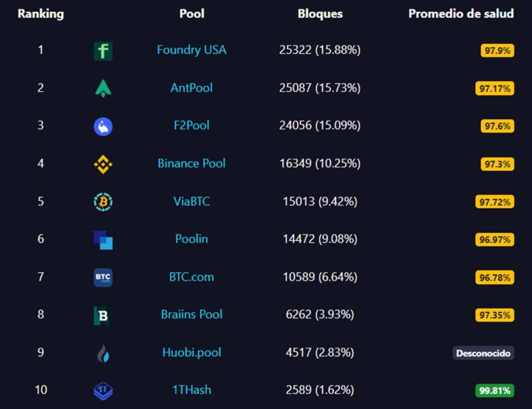Click the F2Pool blue circle icon

(x=103, y=126)
